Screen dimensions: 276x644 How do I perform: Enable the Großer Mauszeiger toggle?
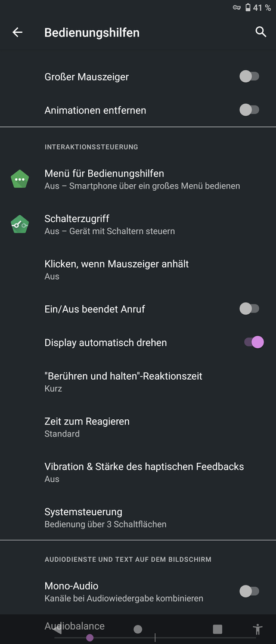tap(249, 76)
